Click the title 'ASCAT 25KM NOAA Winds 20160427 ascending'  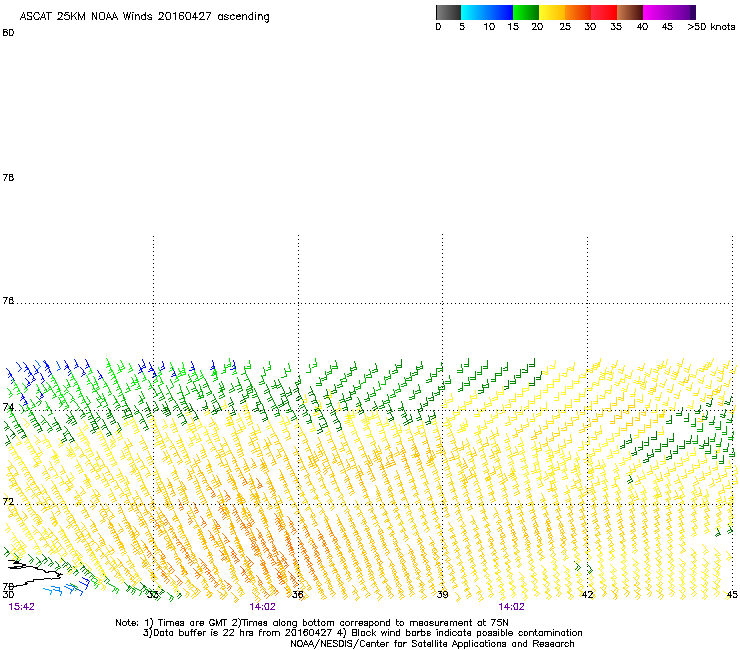point(144,17)
